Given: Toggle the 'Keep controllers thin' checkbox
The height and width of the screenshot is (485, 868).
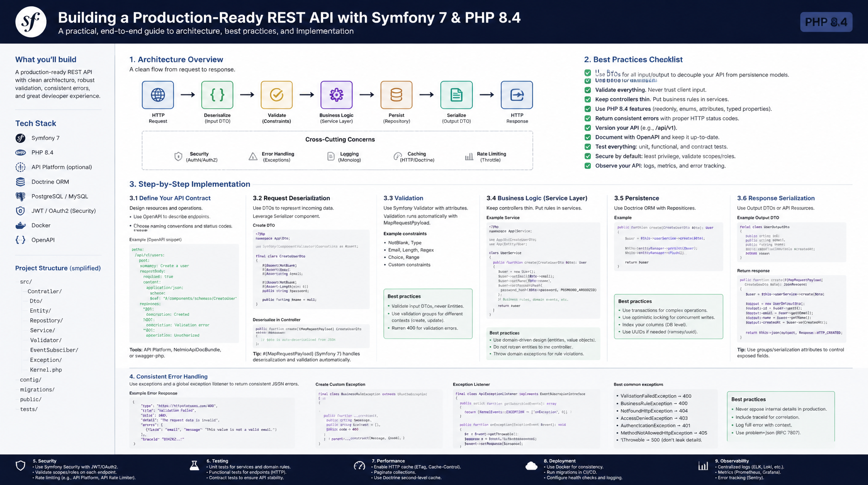Looking at the screenshot, I should click(588, 100).
